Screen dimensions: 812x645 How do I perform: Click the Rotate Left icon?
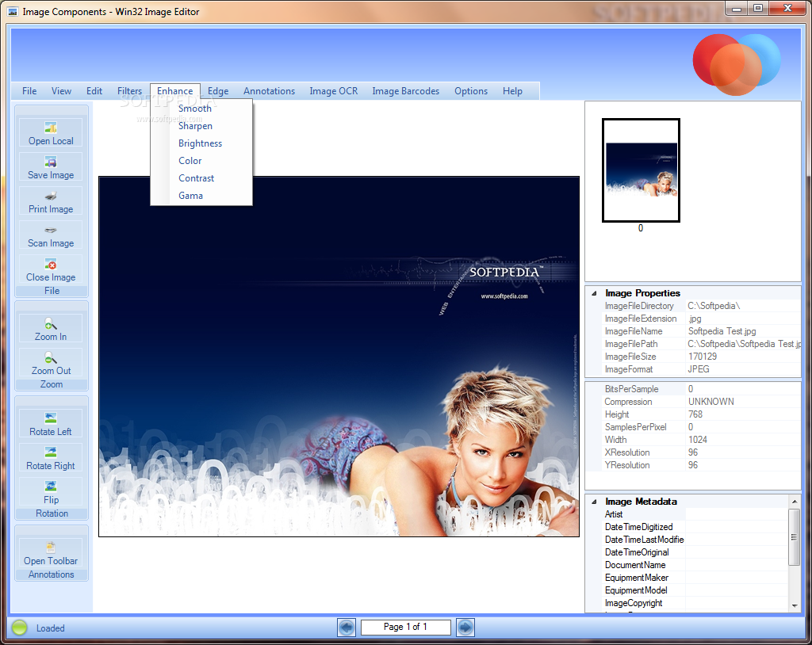click(51, 418)
